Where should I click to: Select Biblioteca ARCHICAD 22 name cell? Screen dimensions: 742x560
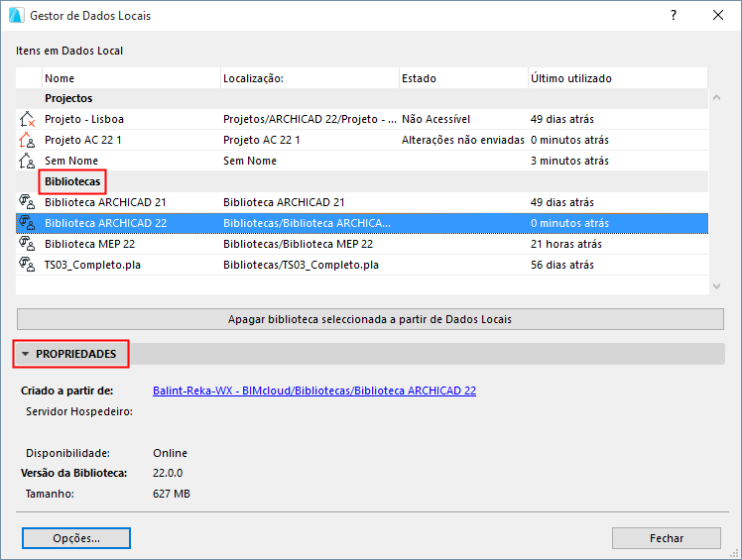click(105, 223)
